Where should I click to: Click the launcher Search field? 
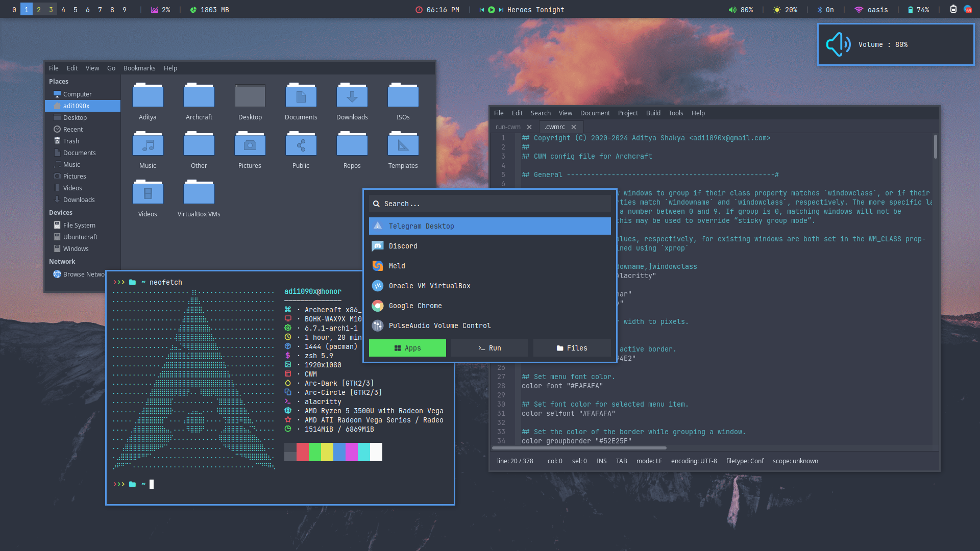490,204
